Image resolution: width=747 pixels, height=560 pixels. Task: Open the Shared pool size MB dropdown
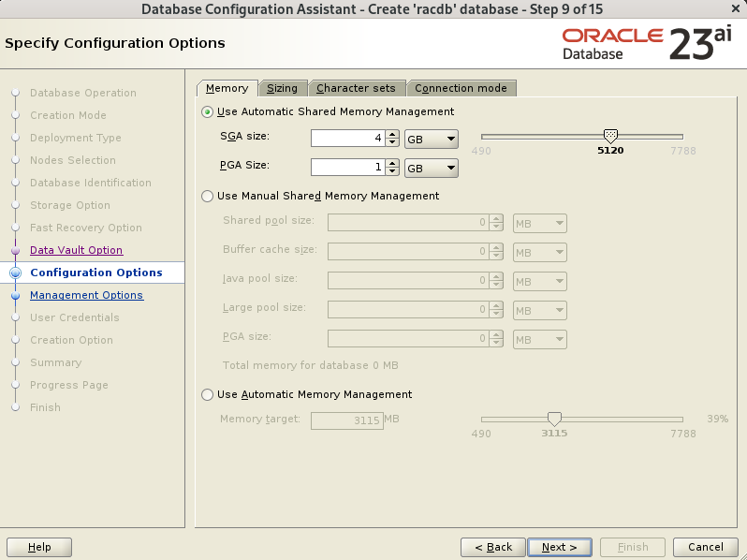pyautogui.click(x=540, y=224)
